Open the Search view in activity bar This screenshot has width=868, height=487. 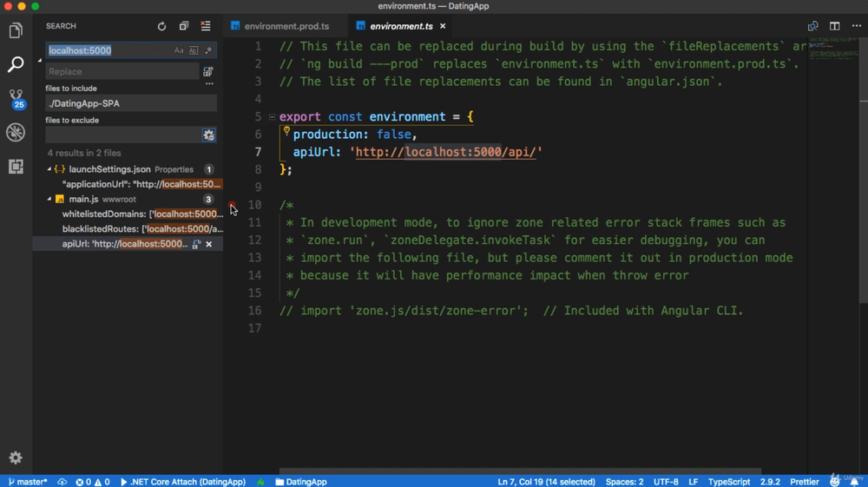coord(16,64)
